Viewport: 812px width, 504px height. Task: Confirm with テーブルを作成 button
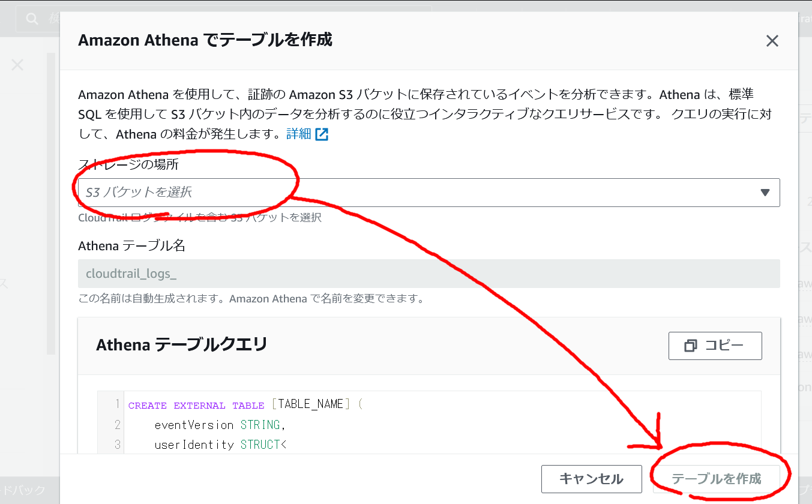716,479
